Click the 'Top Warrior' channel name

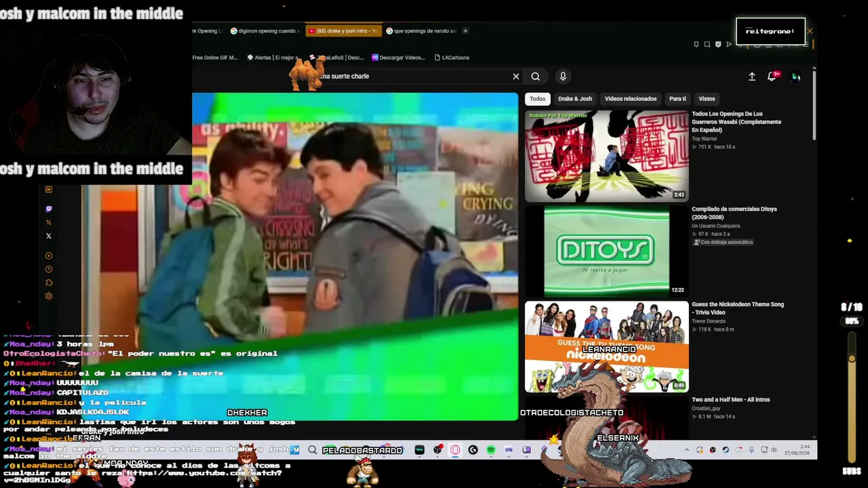[x=705, y=139]
